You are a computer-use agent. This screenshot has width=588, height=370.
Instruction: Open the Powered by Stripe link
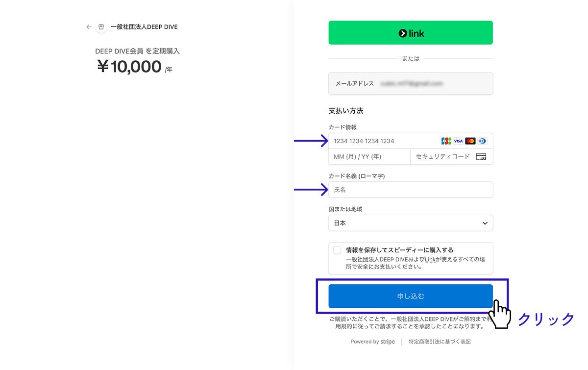pyautogui.click(x=372, y=342)
